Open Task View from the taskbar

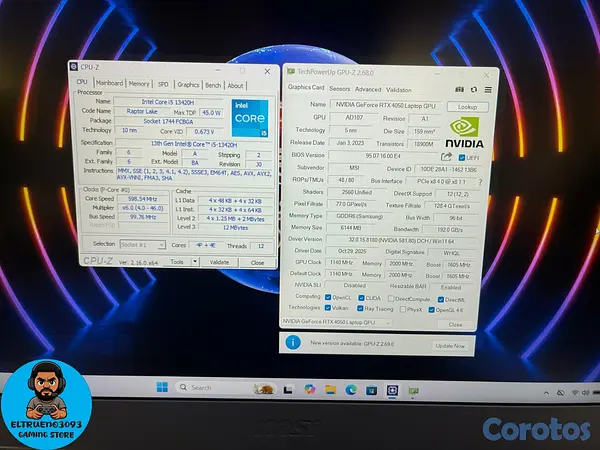[x=288, y=389]
